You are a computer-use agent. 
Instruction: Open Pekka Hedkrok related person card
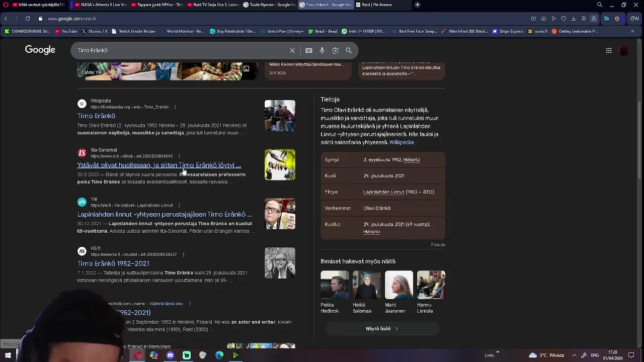[x=335, y=293]
